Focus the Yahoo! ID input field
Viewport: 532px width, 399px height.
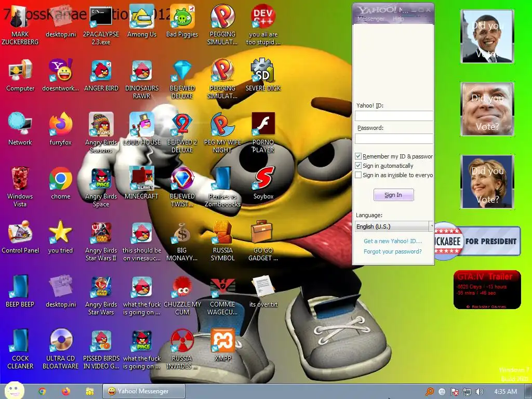coord(394,116)
